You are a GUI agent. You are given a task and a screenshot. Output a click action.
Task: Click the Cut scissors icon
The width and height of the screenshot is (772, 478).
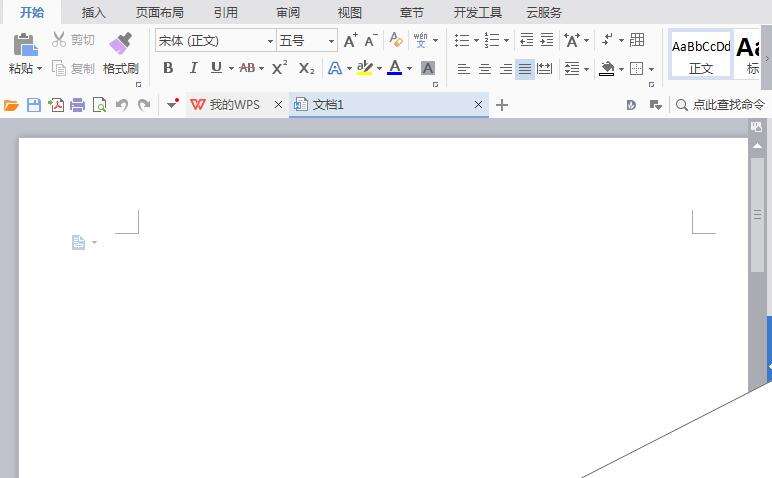pyautogui.click(x=59, y=39)
